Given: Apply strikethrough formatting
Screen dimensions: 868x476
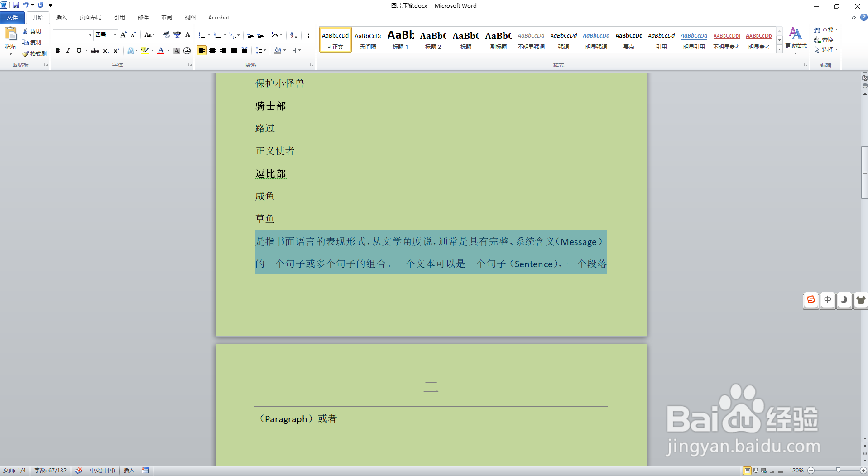Looking at the screenshot, I should coord(95,50).
